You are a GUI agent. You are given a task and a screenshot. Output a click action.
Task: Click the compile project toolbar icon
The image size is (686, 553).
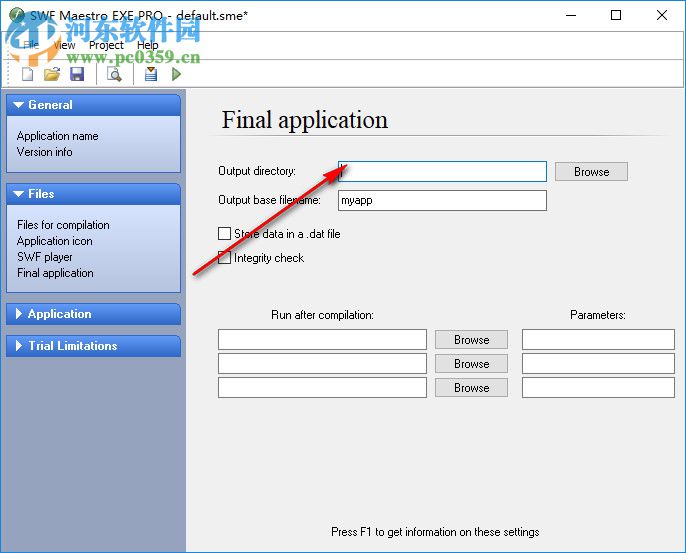click(x=151, y=74)
